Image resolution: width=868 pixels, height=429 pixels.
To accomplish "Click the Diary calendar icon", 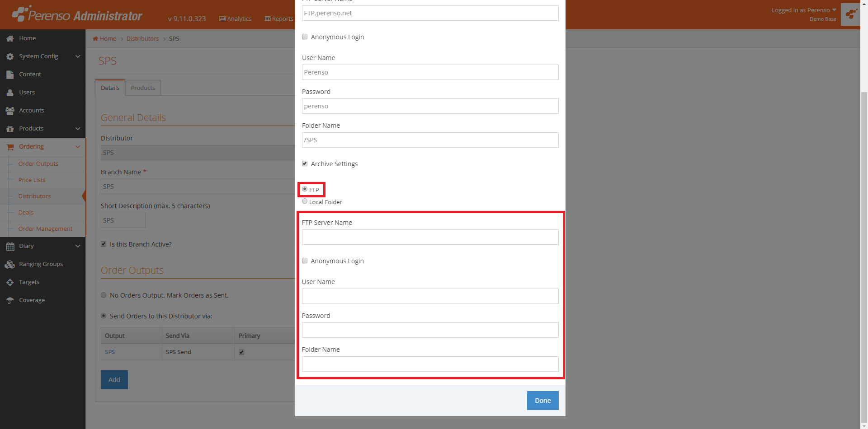I will coord(10,246).
